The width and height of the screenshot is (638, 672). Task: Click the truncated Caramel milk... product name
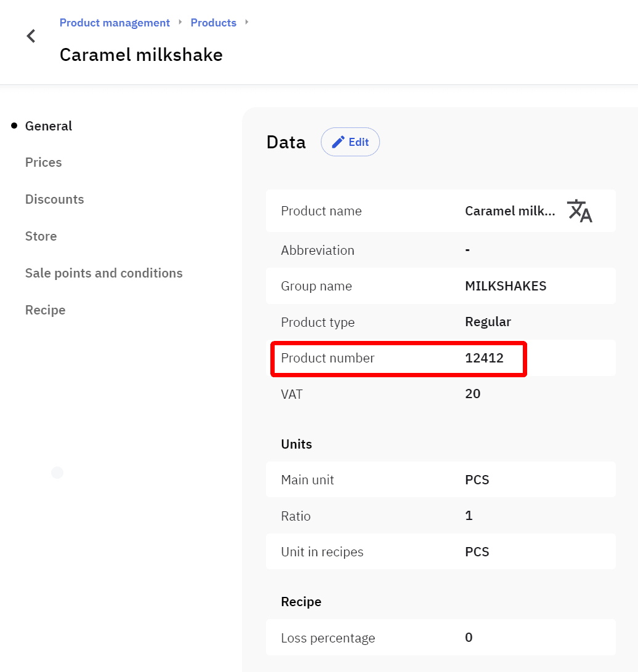tap(510, 211)
